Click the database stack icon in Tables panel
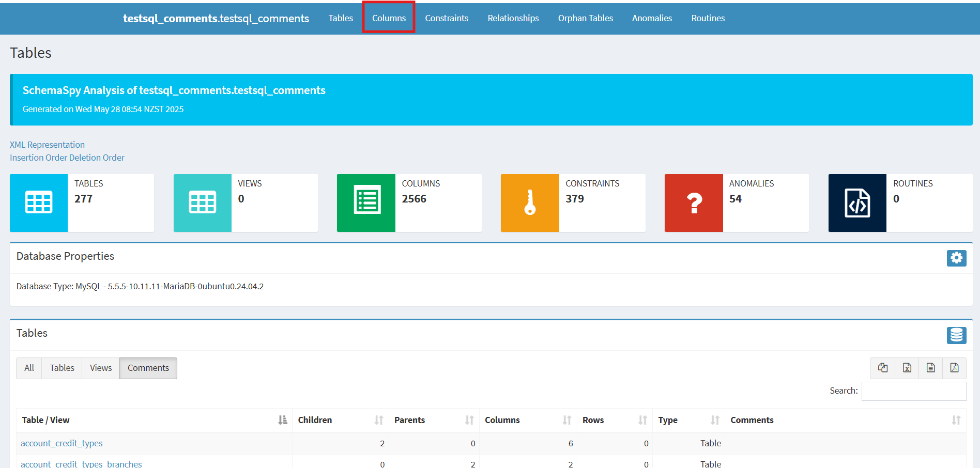The height and width of the screenshot is (468, 980). point(957,335)
